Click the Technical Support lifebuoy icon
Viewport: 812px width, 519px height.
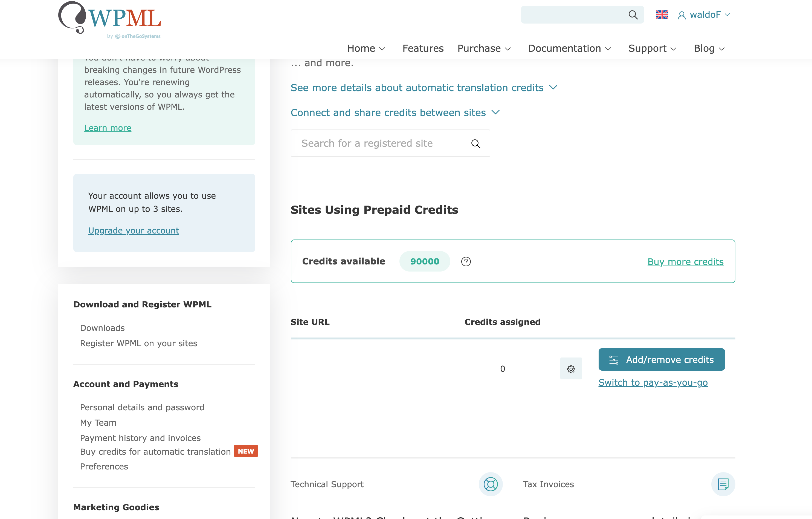pyautogui.click(x=491, y=484)
